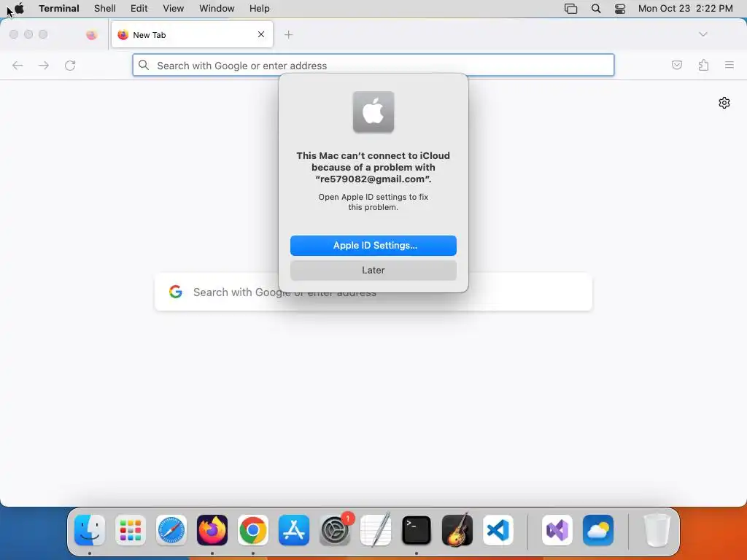Viewport: 747px width, 560px height.
Task: Open Visual Studio from the Dock
Action: [557, 530]
